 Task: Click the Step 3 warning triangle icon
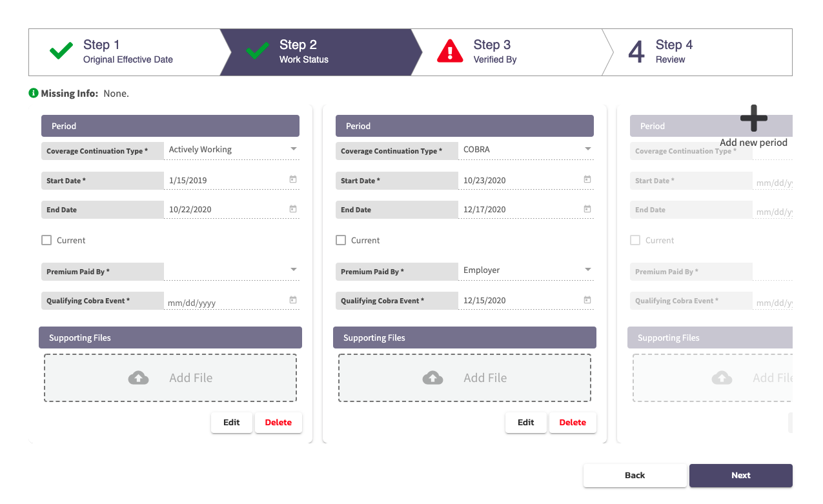[450, 52]
